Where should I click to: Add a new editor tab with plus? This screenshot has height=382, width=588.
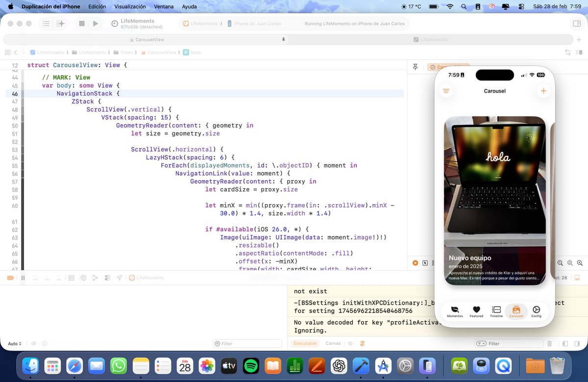pyautogui.click(x=579, y=40)
